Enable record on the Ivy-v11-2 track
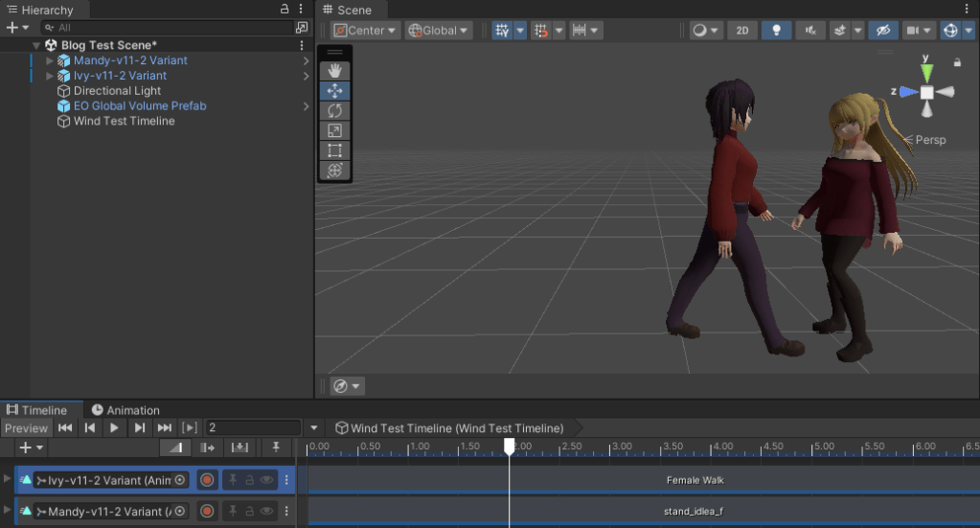 click(x=207, y=480)
